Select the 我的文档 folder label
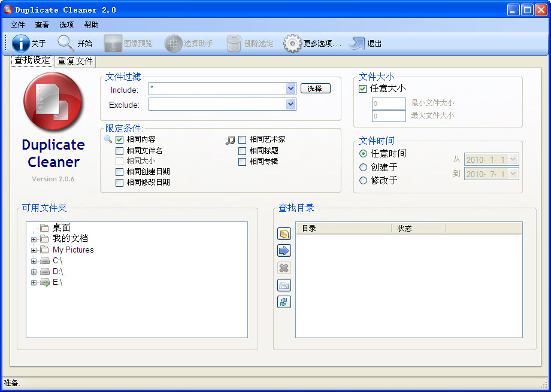Viewport: 551px width, 392px height. (x=70, y=239)
